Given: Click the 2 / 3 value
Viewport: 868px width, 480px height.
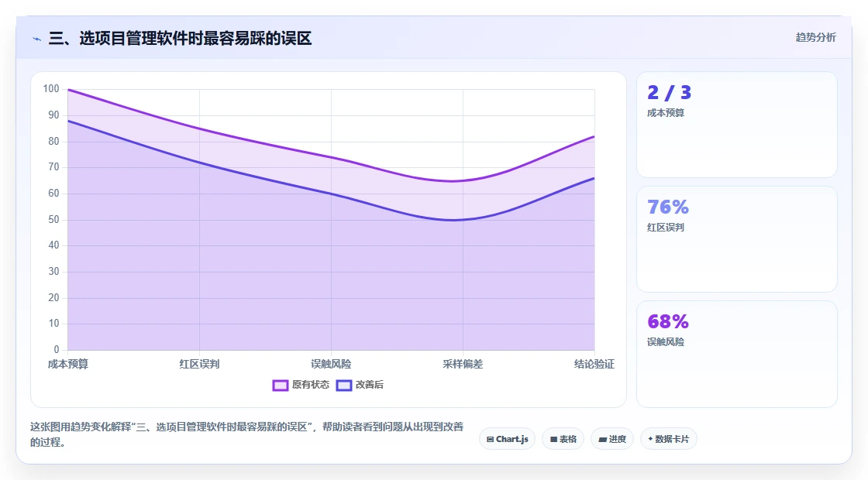Looking at the screenshot, I should tap(670, 92).
